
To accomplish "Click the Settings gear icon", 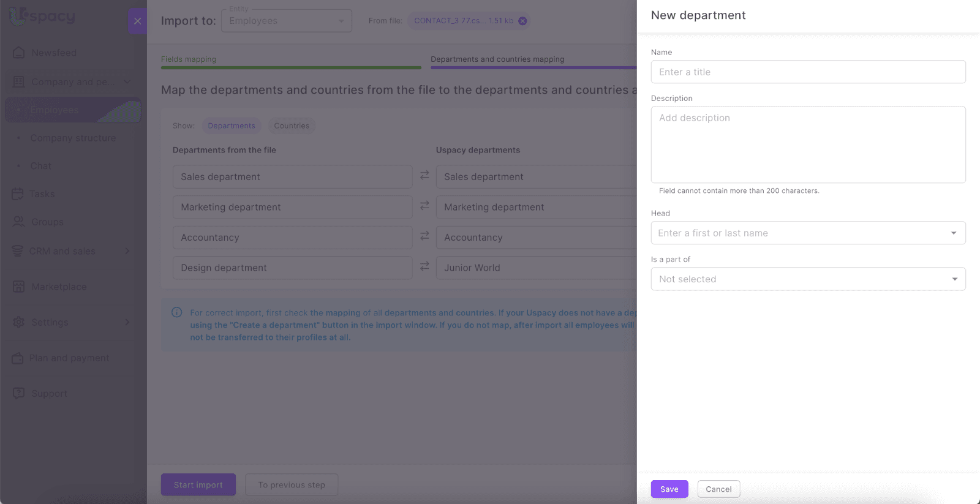I will click(19, 322).
